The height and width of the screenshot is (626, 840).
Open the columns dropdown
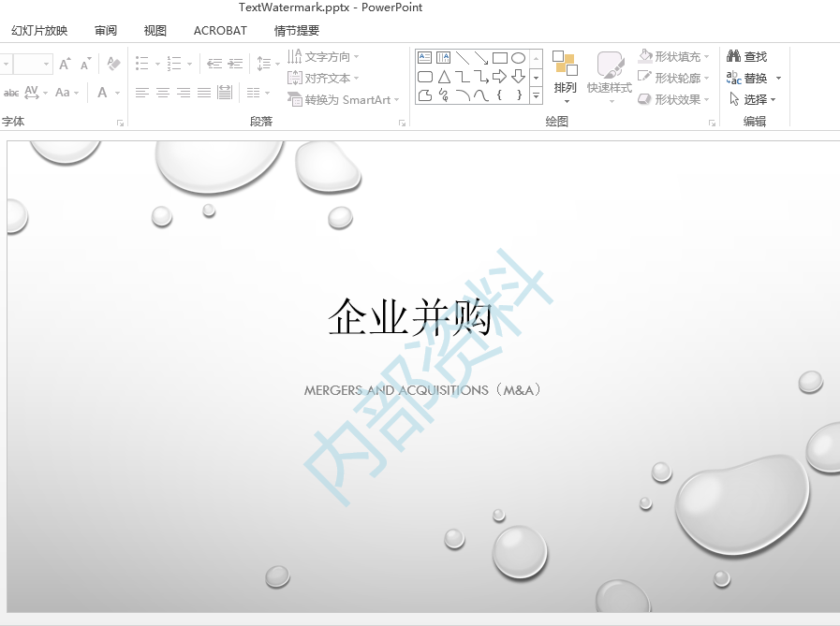point(258,94)
